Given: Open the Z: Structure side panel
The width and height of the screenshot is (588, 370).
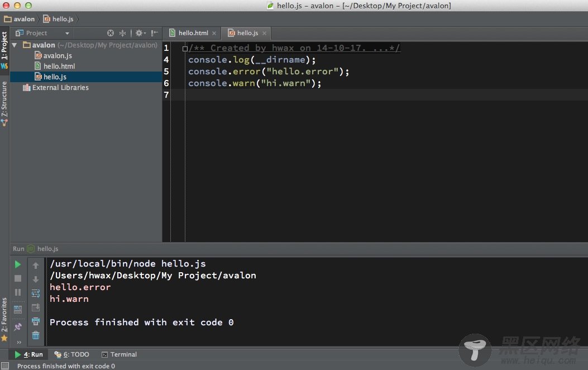Looking at the screenshot, I should [4, 103].
